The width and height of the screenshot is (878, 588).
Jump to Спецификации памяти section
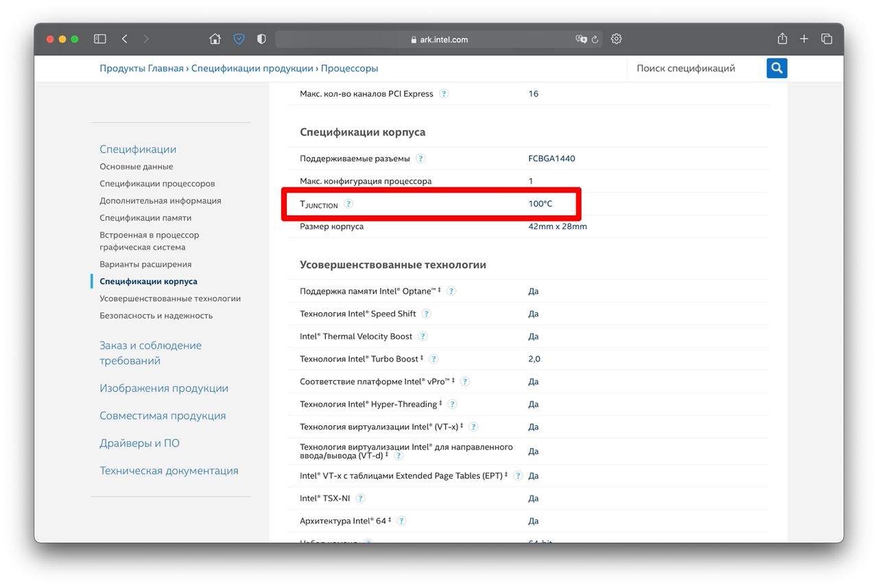[x=145, y=218]
